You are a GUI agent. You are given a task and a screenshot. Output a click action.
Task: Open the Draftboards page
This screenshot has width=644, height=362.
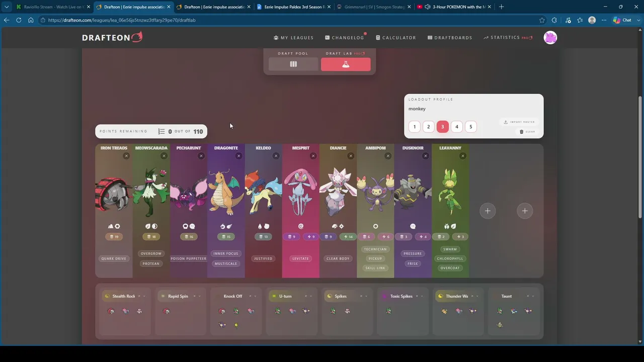(450, 38)
